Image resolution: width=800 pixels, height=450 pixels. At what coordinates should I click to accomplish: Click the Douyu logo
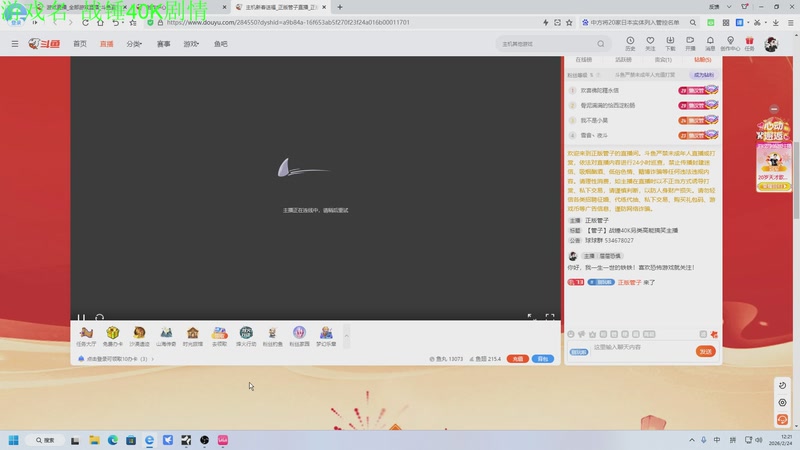(44, 44)
